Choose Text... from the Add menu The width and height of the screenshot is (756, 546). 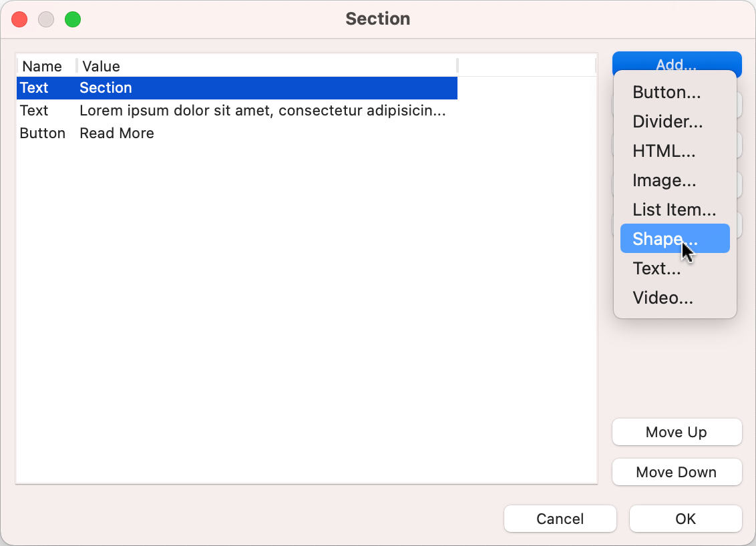click(x=656, y=268)
